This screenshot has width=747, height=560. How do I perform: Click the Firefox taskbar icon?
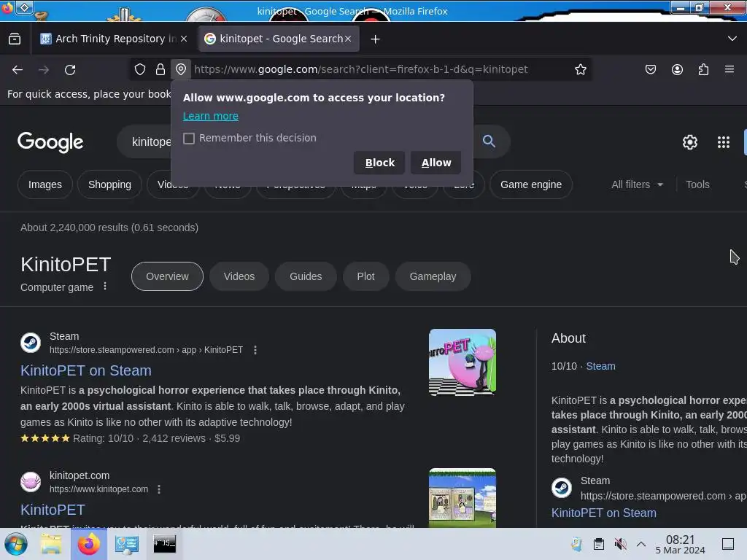(88, 544)
